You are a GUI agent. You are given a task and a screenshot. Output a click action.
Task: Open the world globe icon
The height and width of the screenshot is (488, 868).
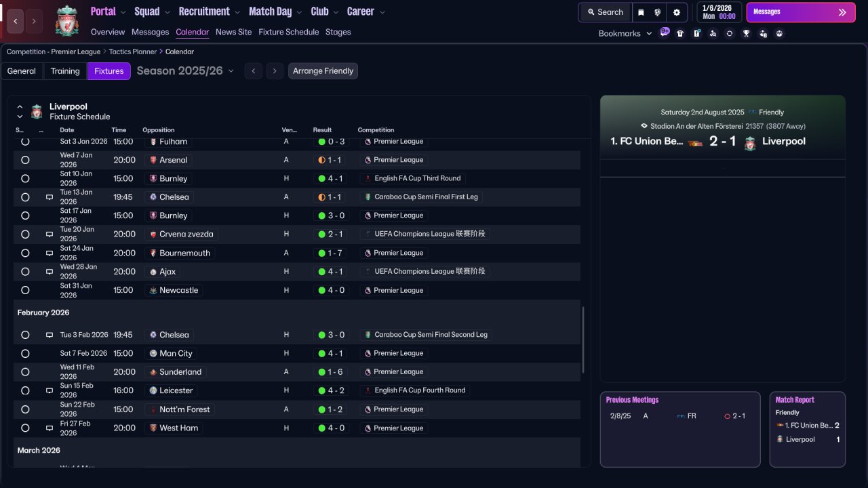pos(658,12)
